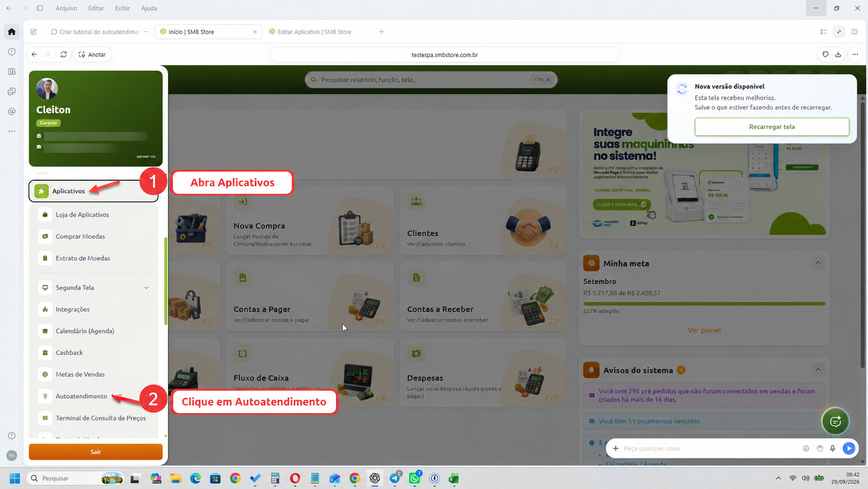Open the Arquivo menu
This screenshot has width=868, height=489.
click(x=66, y=8)
